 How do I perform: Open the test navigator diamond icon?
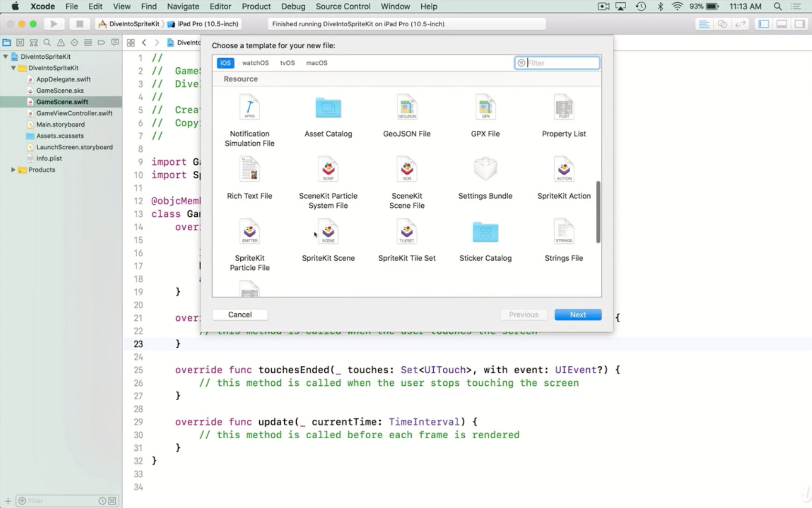74,42
